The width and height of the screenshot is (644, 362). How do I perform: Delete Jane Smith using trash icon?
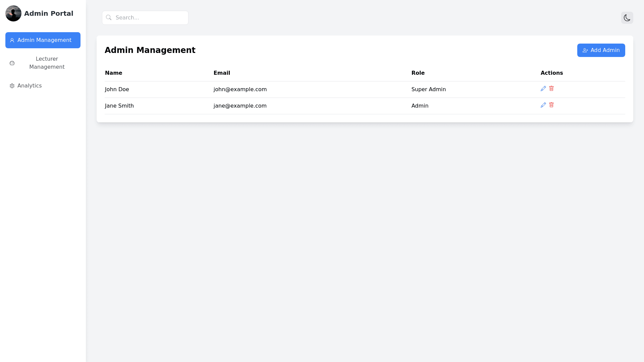551,105
